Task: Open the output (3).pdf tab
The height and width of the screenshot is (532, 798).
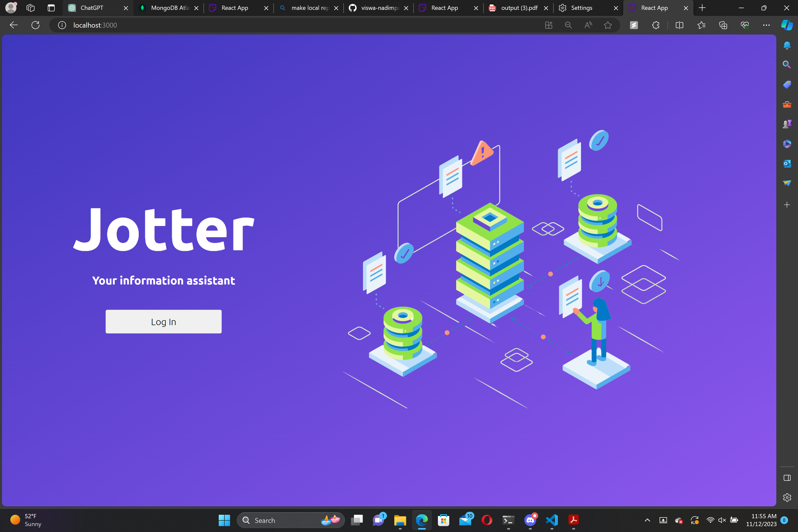Action: [519, 8]
